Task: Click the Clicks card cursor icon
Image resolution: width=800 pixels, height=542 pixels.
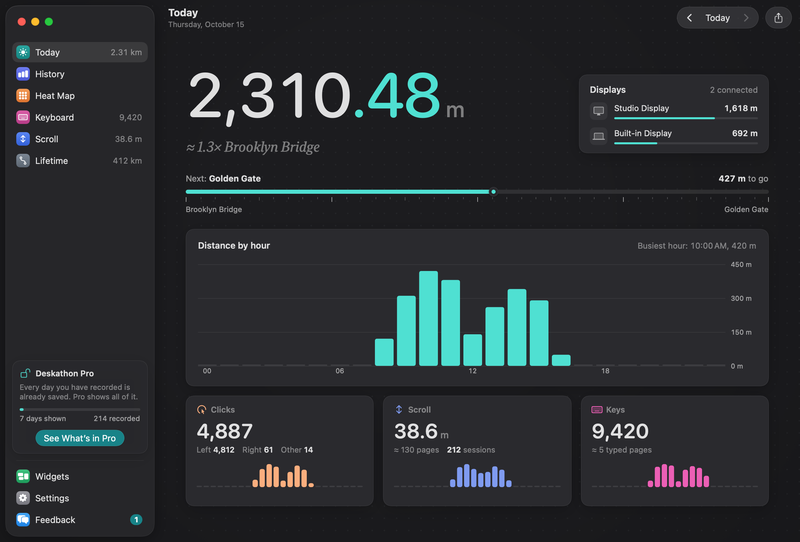Action: 202,409
